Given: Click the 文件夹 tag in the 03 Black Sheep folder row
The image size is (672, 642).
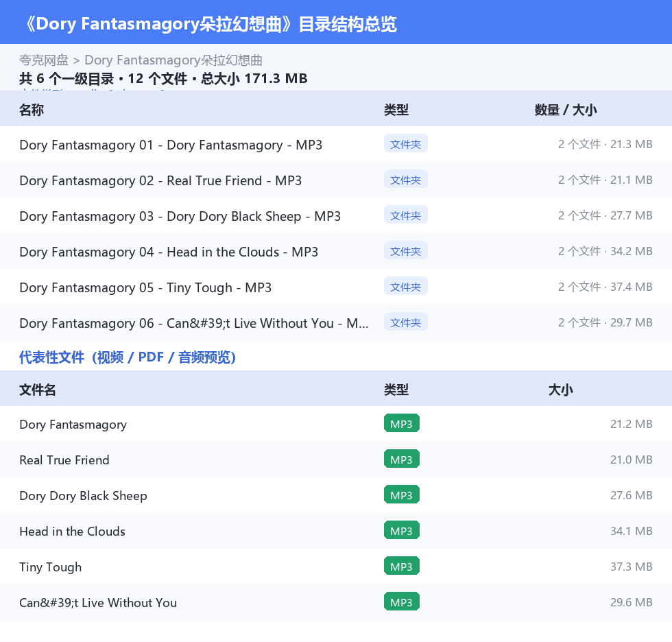Looking at the screenshot, I should (x=405, y=215).
